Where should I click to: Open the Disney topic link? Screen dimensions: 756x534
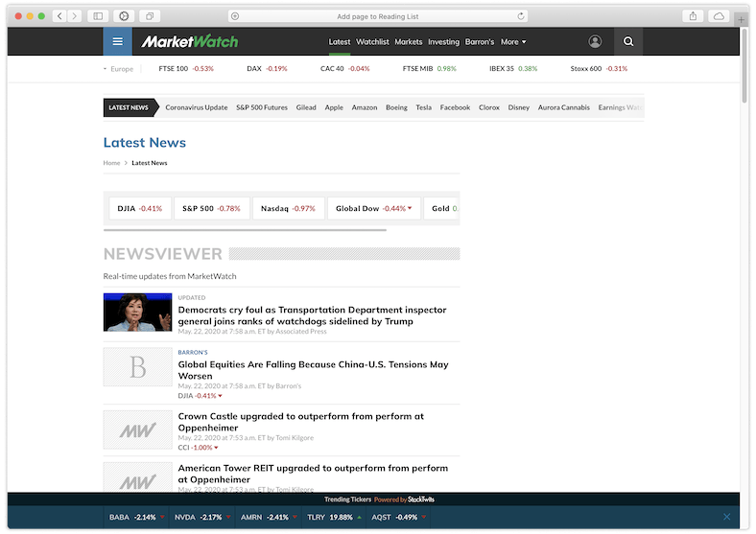point(519,107)
